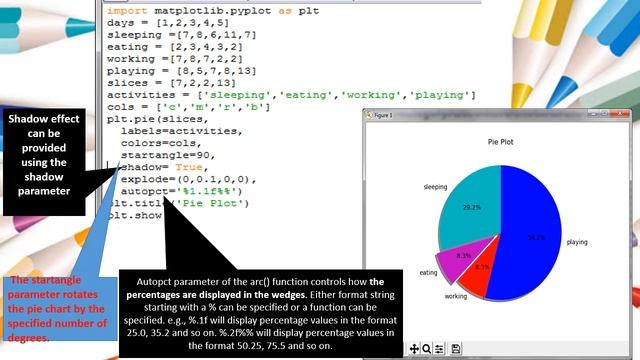Click the 'True' value in shadow line

click(x=189, y=167)
